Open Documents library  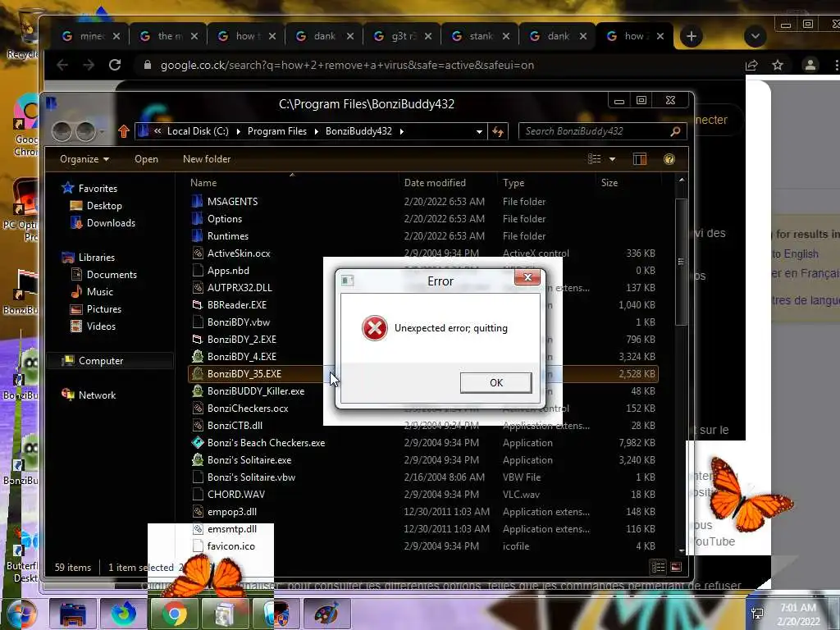pos(112,274)
